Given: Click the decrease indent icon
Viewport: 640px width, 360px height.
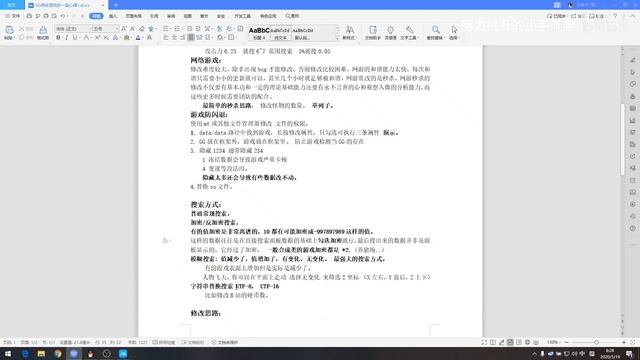Looking at the screenshot, I should [x=189, y=29].
